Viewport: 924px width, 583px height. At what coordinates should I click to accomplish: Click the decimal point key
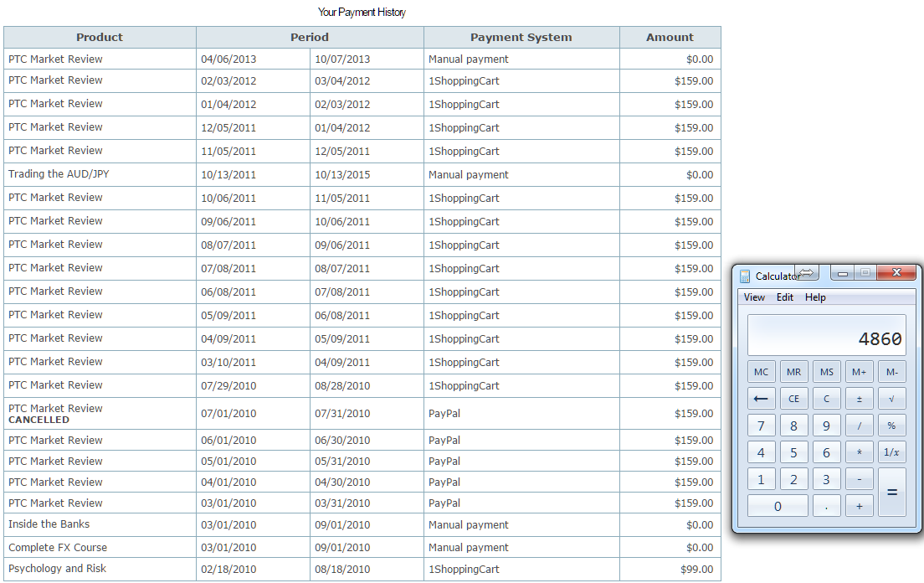pos(827,507)
